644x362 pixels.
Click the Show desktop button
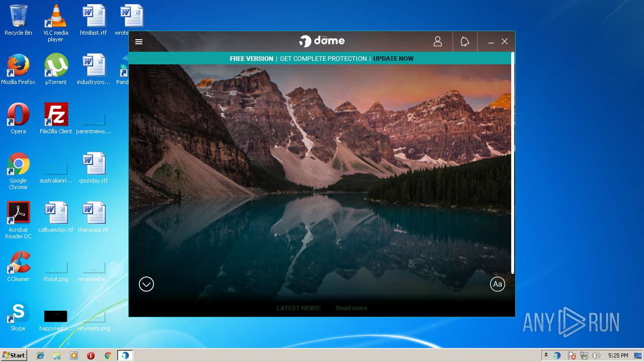638,355
